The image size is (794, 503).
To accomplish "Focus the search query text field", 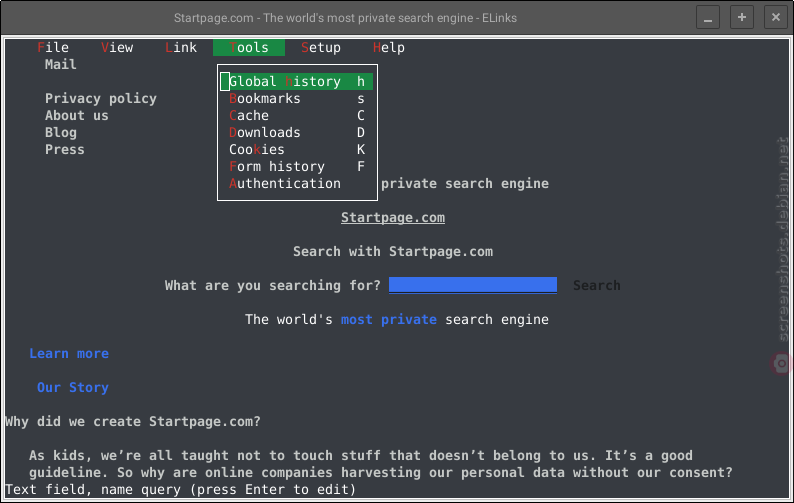I will click(x=473, y=285).
